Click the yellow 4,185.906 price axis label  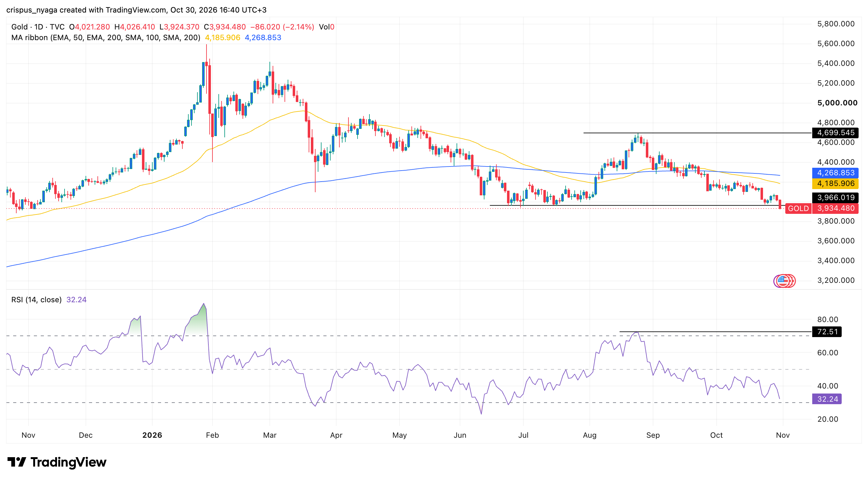(x=835, y=184)
